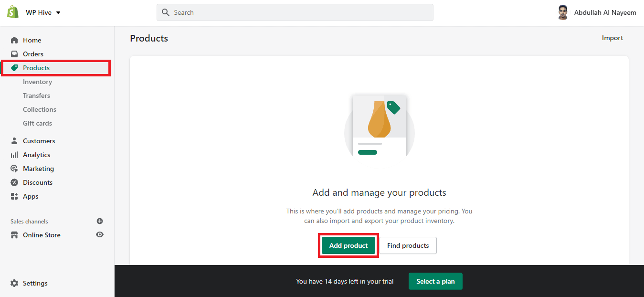
Task: Select the Products tag icon
Action: [x=14, y=68]
